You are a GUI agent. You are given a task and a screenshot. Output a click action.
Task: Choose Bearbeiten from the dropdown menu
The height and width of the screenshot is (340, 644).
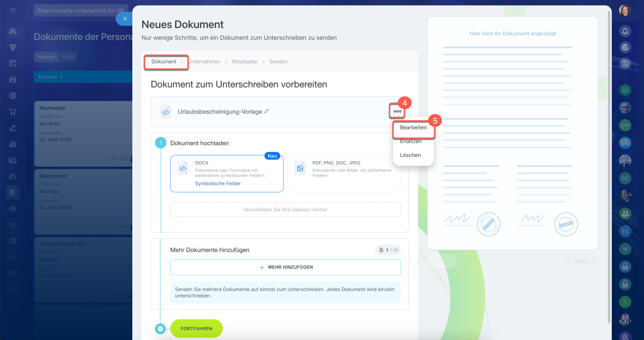point(414,127)
